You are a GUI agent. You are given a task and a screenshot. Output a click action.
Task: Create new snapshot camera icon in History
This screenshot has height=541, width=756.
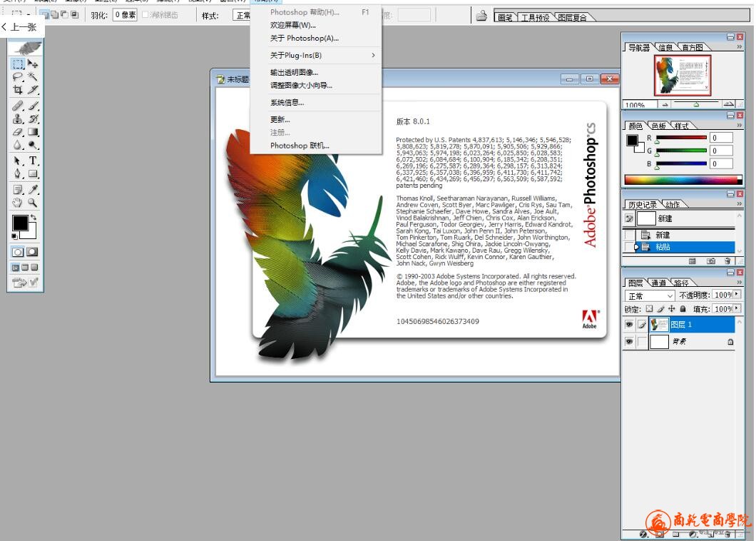(x=710, y=261)
